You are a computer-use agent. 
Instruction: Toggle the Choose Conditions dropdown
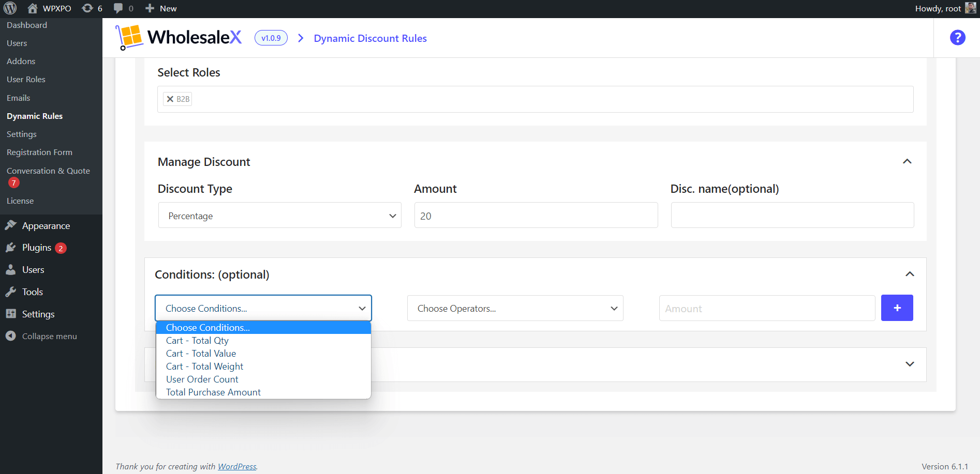point(263,308)
